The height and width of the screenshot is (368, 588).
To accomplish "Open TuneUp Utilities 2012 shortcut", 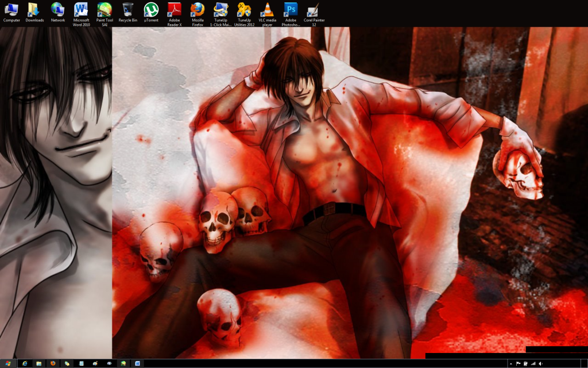I will click(244, 14).
